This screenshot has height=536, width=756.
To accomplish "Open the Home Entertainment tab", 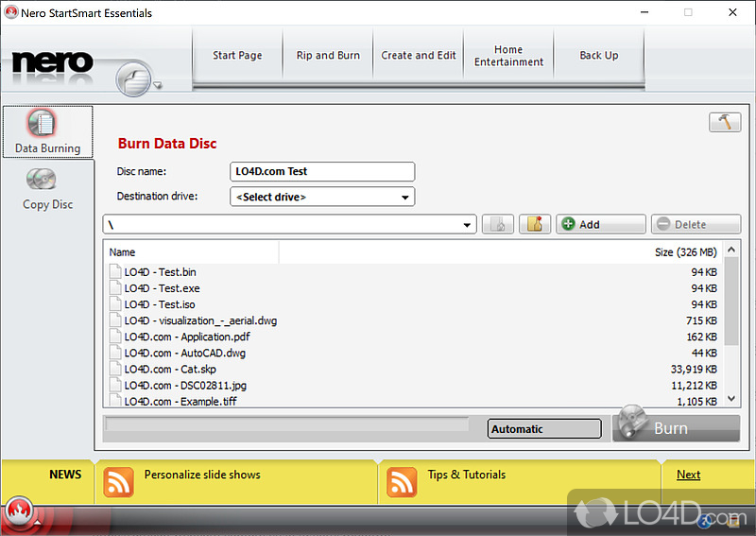I will (508, 56).
